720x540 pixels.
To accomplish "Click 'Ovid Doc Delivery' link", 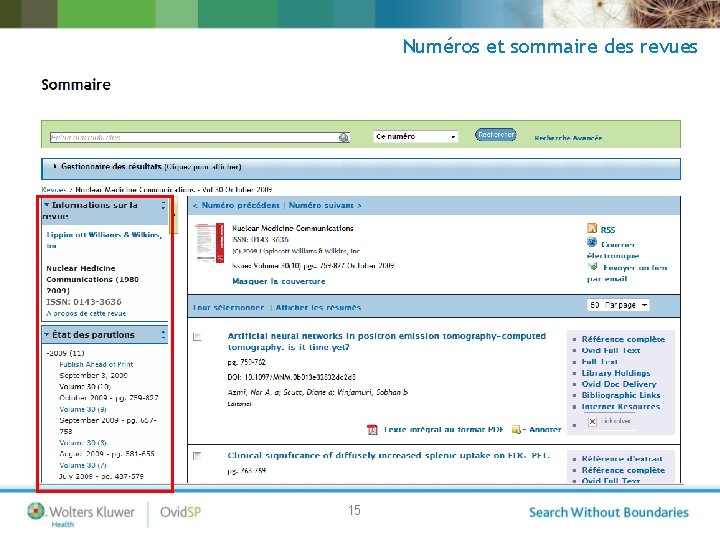I will 619,384.
